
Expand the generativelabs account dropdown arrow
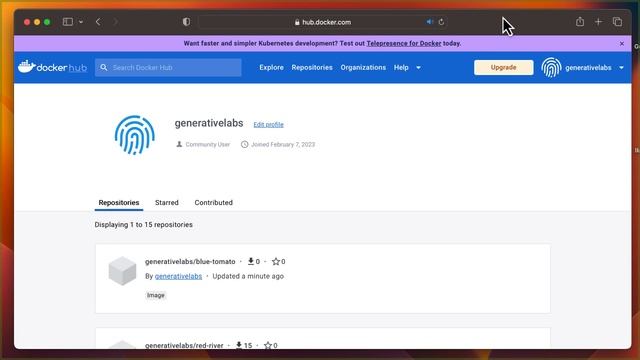tap(621, 68)
